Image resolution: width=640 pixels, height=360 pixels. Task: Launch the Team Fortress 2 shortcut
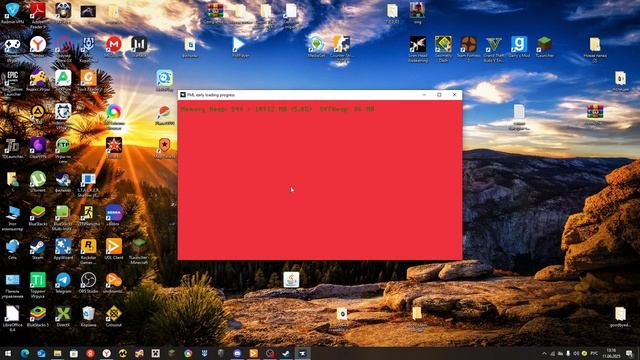click(x=468, y=49)
